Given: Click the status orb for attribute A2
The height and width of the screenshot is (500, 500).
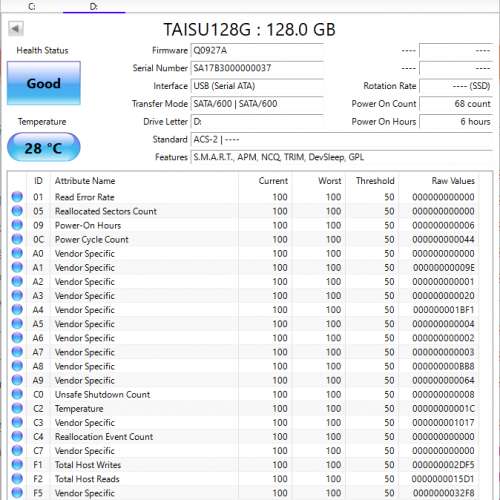Looking at the screenshot, I should pyautogui.click(x=17, y=281).
